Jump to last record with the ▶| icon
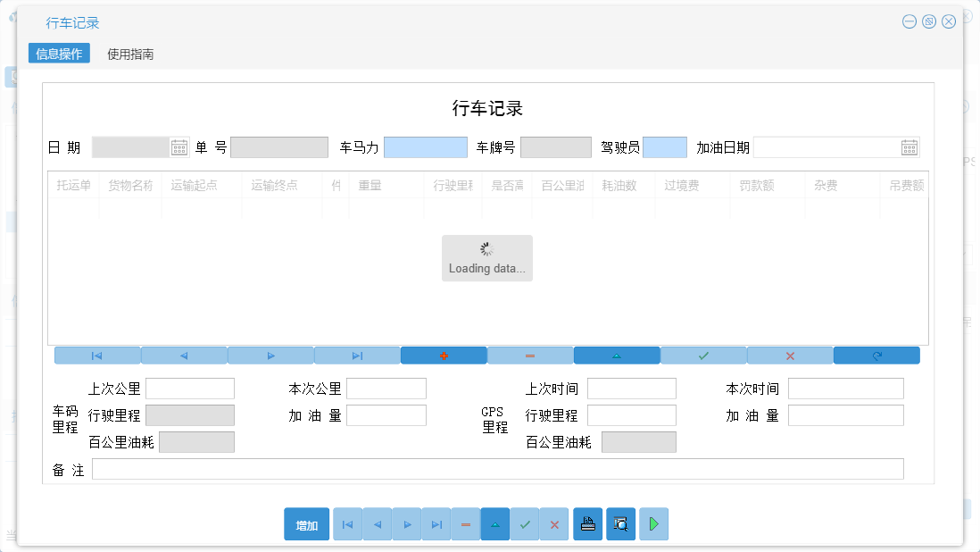This screenshot has width=980, height=552. (x=357, y=355)
